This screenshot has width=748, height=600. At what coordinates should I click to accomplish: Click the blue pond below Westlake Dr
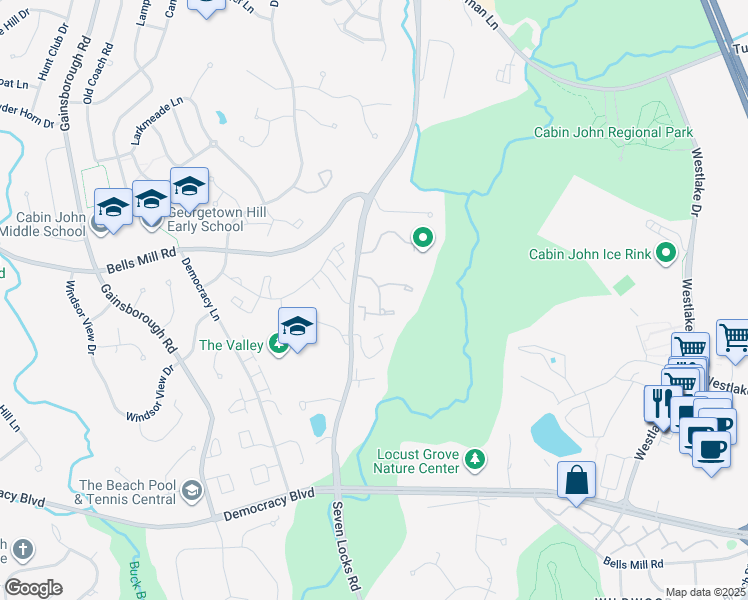coord(553,435)
